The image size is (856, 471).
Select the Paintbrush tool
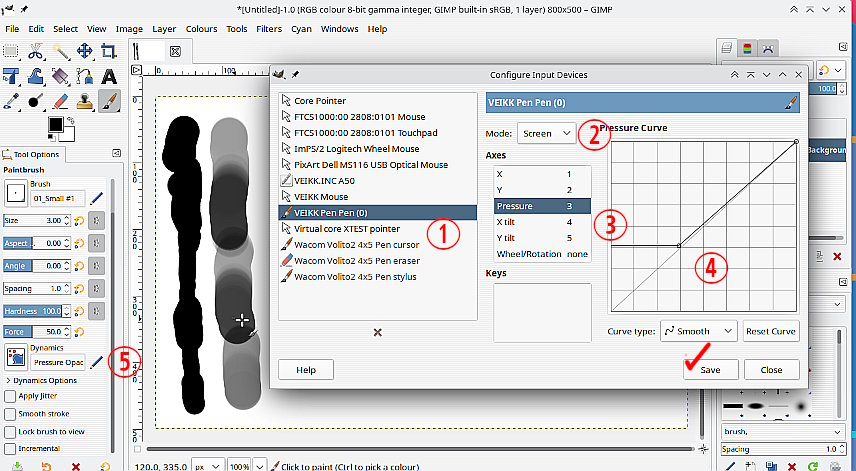pos(109,101)
